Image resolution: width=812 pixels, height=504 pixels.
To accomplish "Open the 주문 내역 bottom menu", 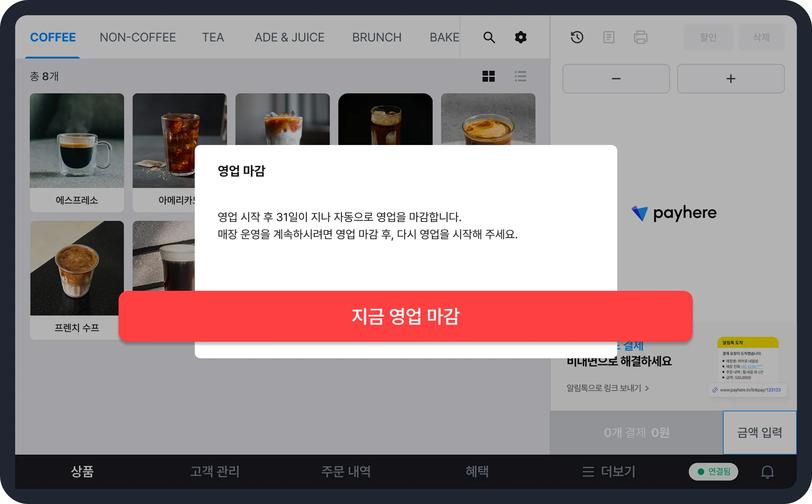I will coord(346,472).
